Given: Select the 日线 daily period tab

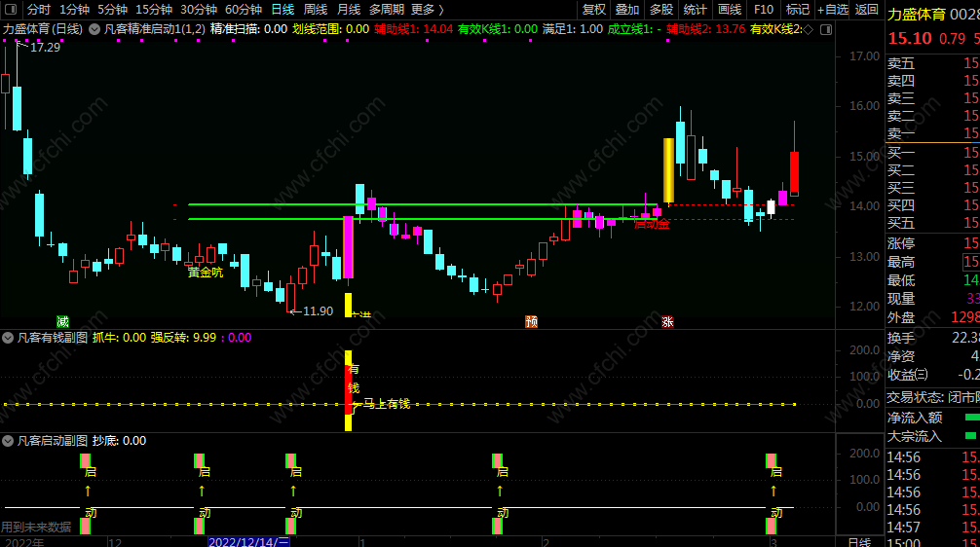Looking at the screenshot, I should [x=283, y=10].
